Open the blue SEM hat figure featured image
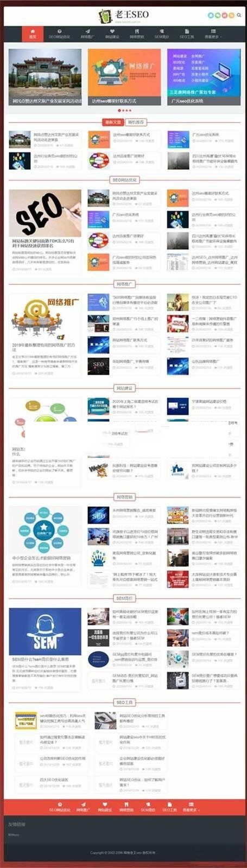The height and width of the screenshot is (868, 247). point(45,631)
